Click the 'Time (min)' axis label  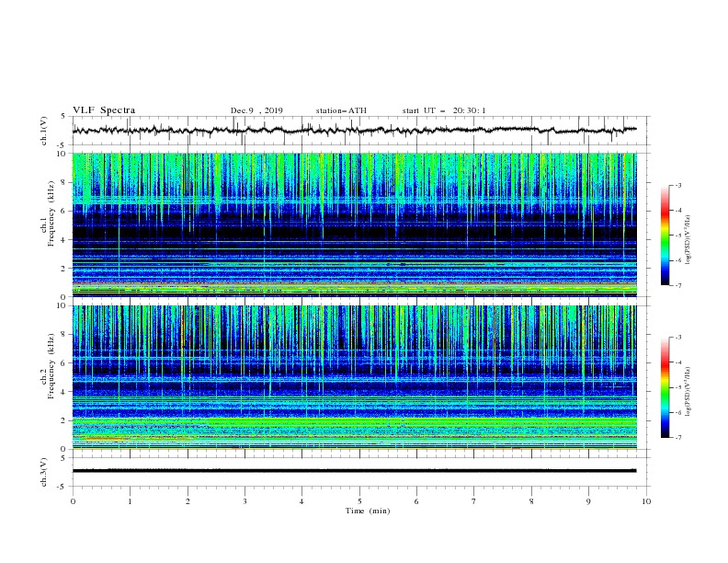coord(368,511)
